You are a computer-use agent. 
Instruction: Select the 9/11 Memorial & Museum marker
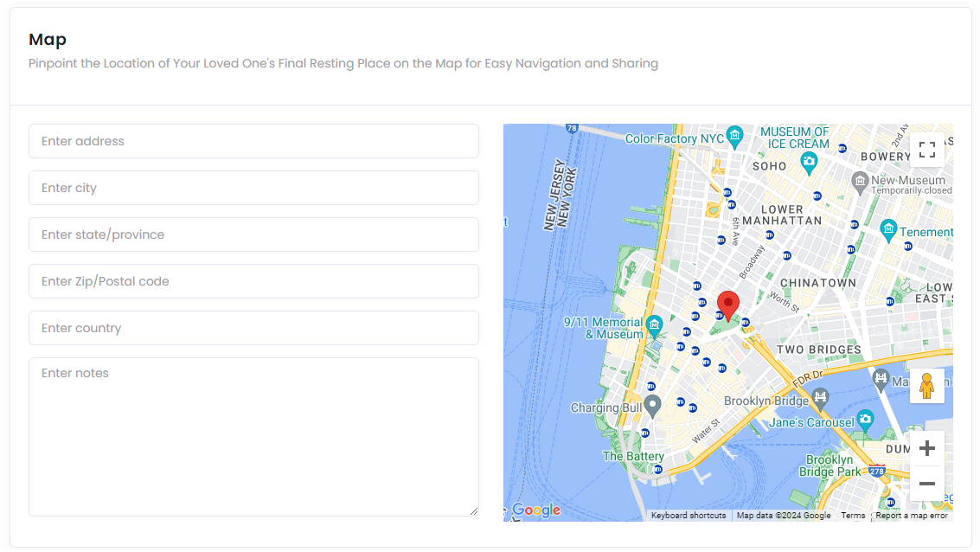click(655, 325)
